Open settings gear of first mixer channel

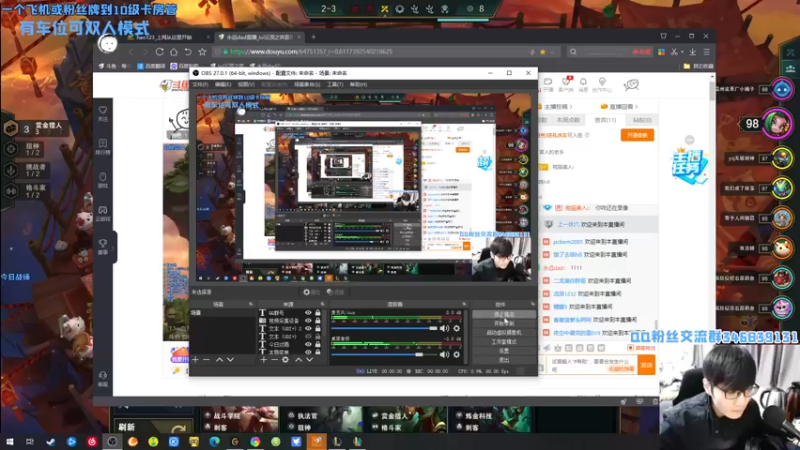click(457, 328)
